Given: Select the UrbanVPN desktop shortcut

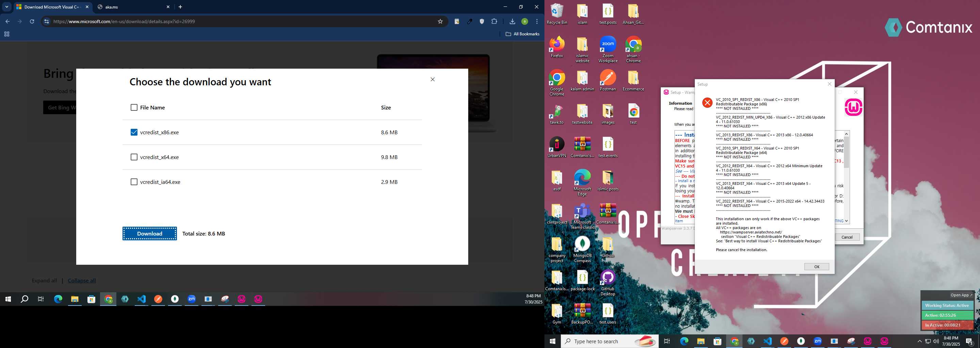Looking at the screenshot, I should click(557, 147).
